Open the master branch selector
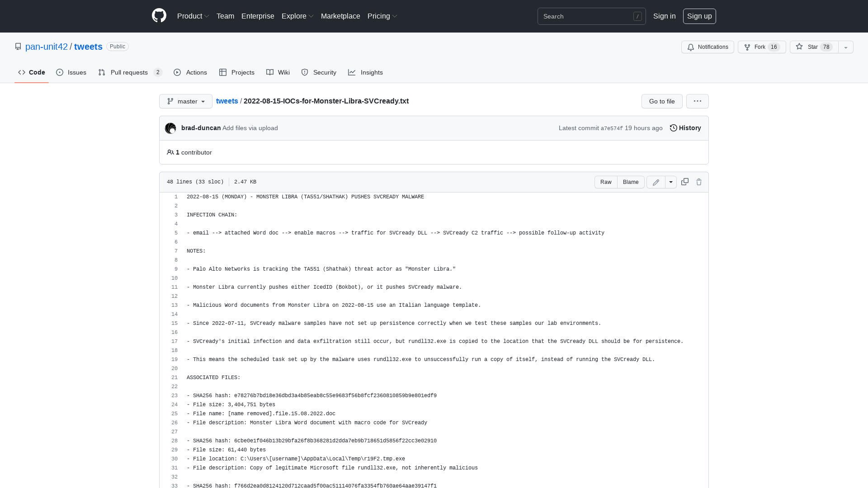The height and width of the screenshot is (488, 868). [185, 101]
